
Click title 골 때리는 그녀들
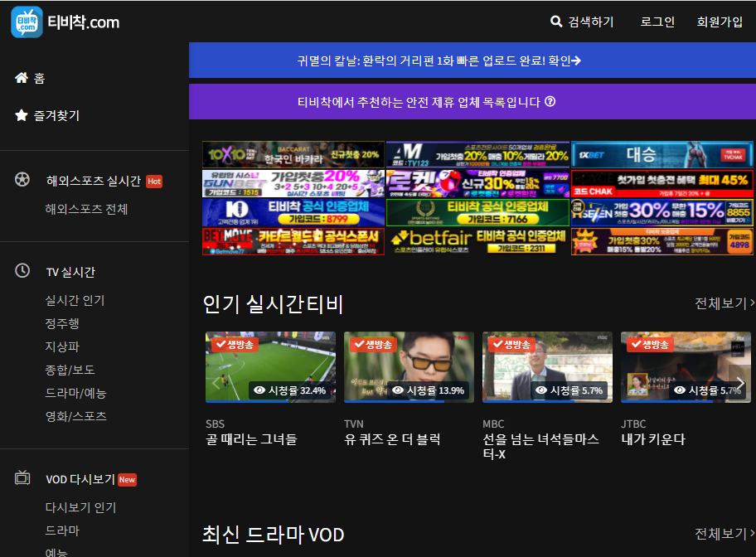251,439
